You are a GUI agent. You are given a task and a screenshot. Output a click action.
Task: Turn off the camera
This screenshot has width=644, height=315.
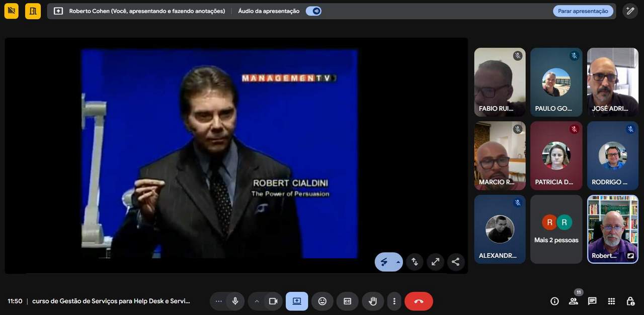pos(273,301)
